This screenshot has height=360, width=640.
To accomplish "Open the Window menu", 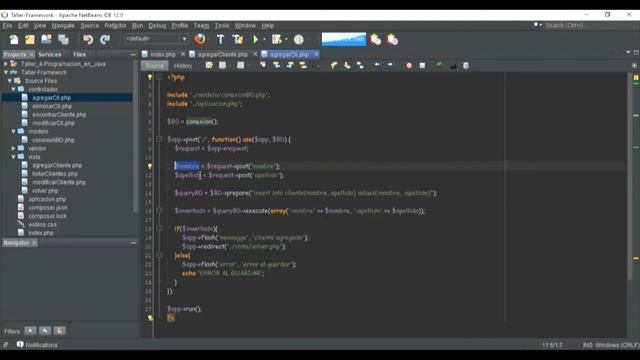I will [x=245, y=25].
